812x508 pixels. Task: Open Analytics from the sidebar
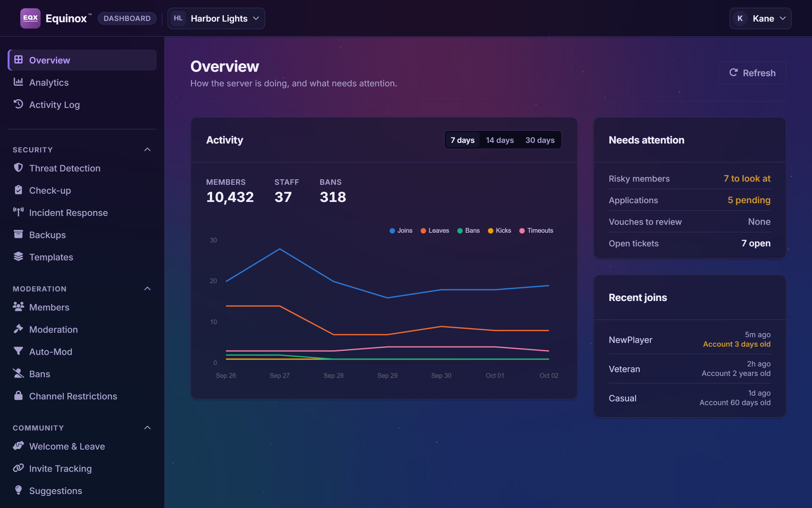82,82
